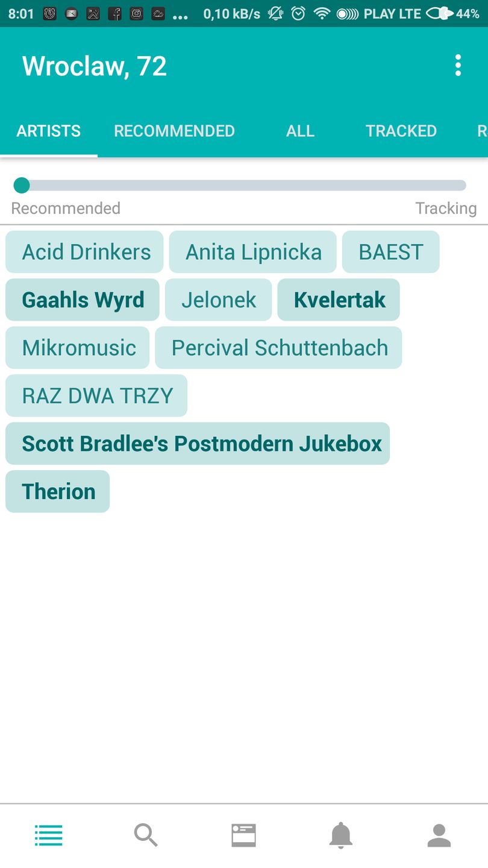The height and width of the screenshot is (868, 488).
Task: Open the search magnifier icon
Action: 146,835
